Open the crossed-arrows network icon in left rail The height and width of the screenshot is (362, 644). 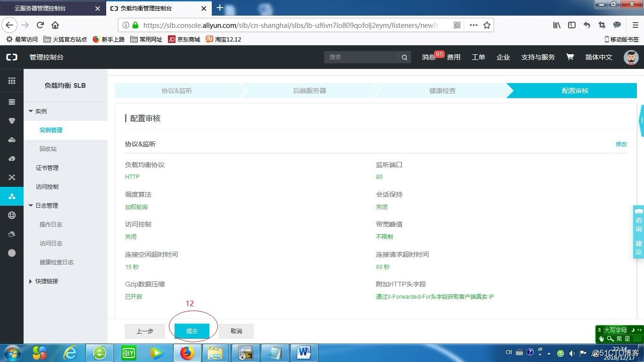click(12, 177)
